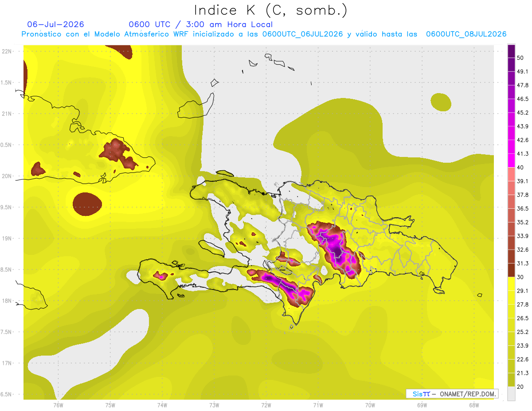This screenshot has height=411, width=532.
Task: Click the longitude axis label "76W"
Action: tap(58, 405)
